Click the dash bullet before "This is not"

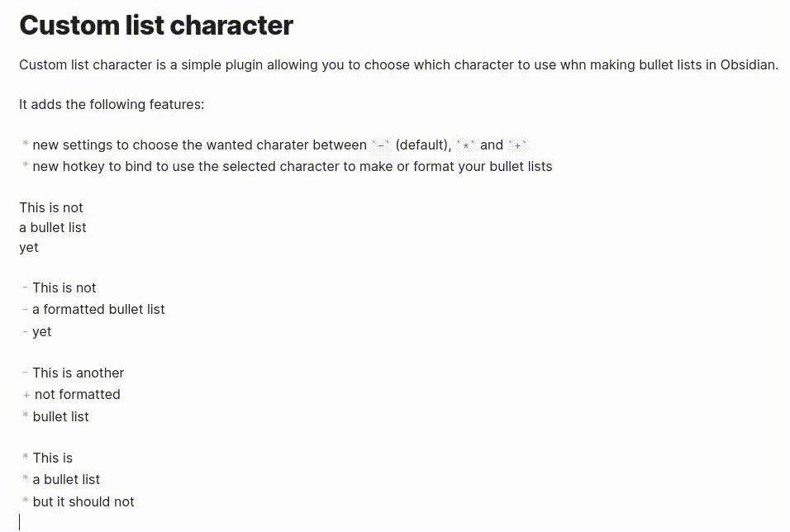coord(26,287)
